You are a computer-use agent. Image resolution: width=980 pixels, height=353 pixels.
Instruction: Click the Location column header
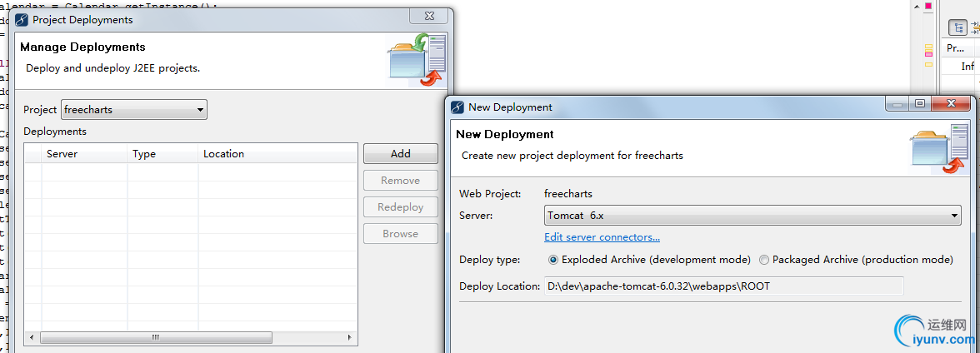coord(277,154)
